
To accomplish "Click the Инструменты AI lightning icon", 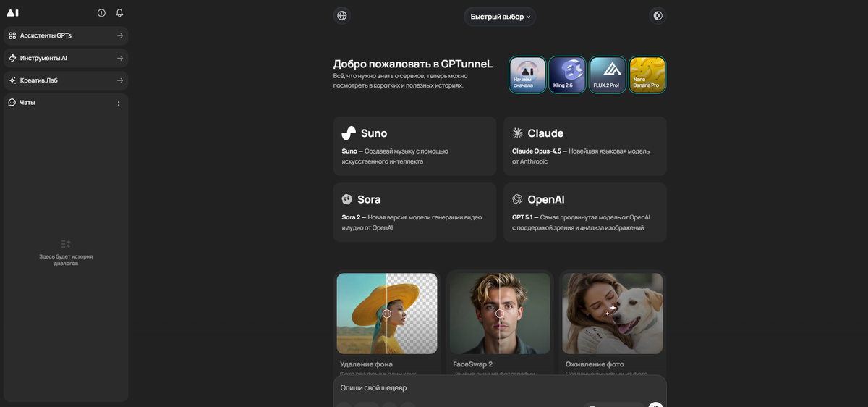I will (x=12, y=58).
